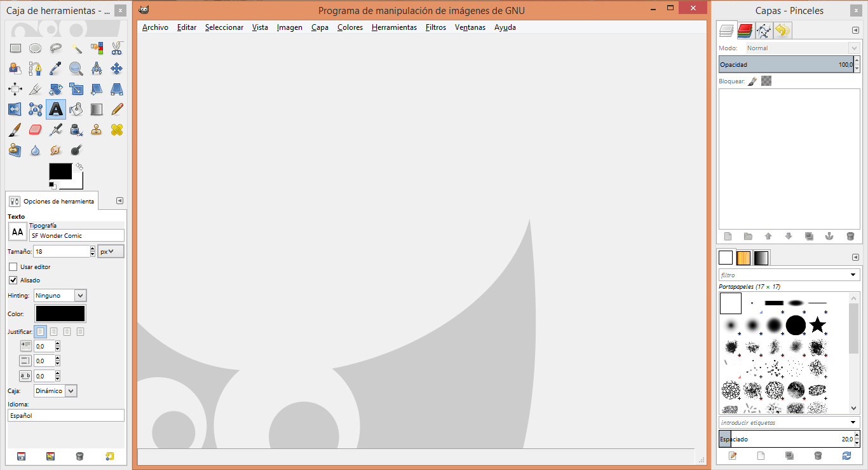Select the Smudge tool
Screen dimensions: 868x470
click(x=56, y=149)
